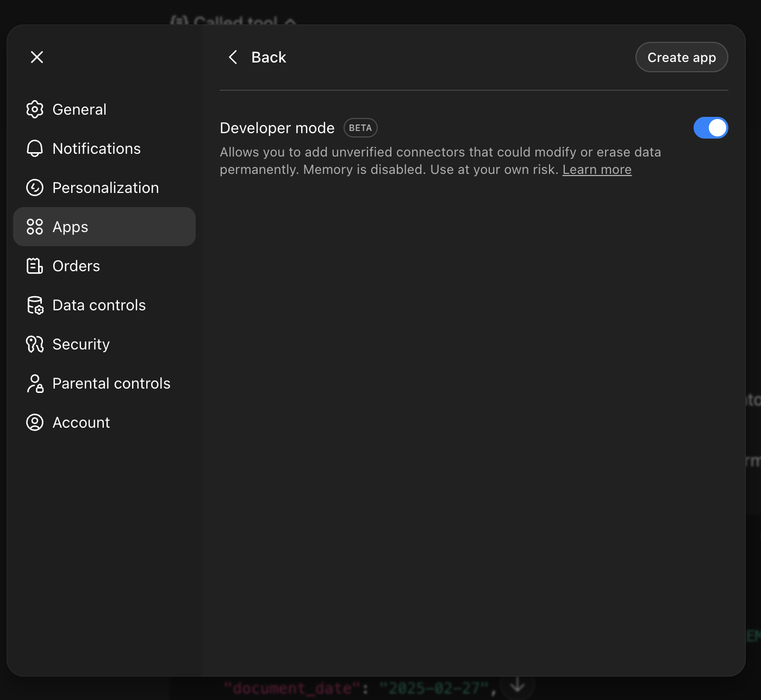
Task: Open the Orders receipt icon
Action: pos(35,266)
